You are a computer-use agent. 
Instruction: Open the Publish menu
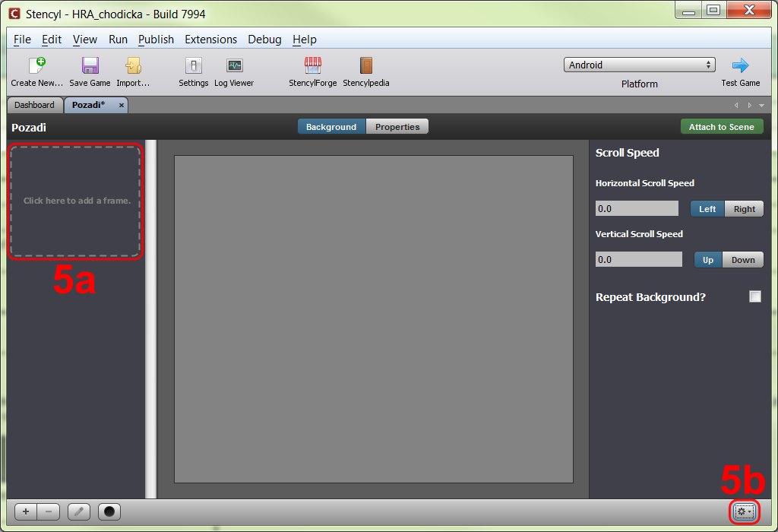tap(156, 40)
